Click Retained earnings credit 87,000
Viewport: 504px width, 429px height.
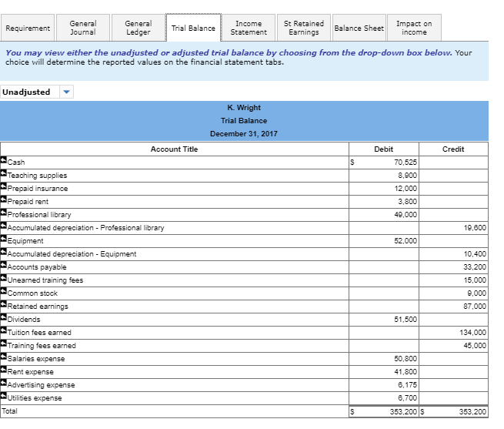tap(475, 307)
